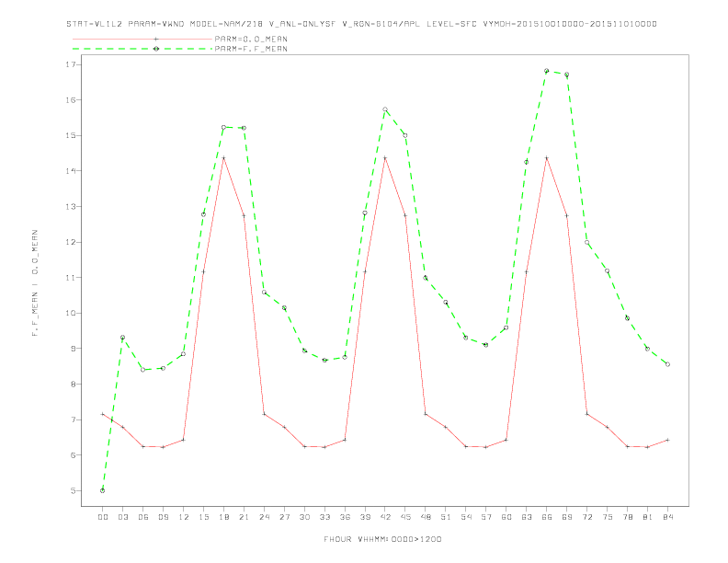This screenshot has width=728, height=563.
Task: Click the red peak point at hour 42
Action: 385,158
